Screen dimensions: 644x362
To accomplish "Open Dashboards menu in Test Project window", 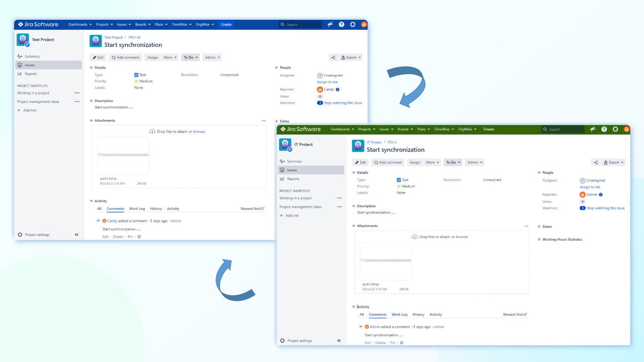I will tap(80, 25).
